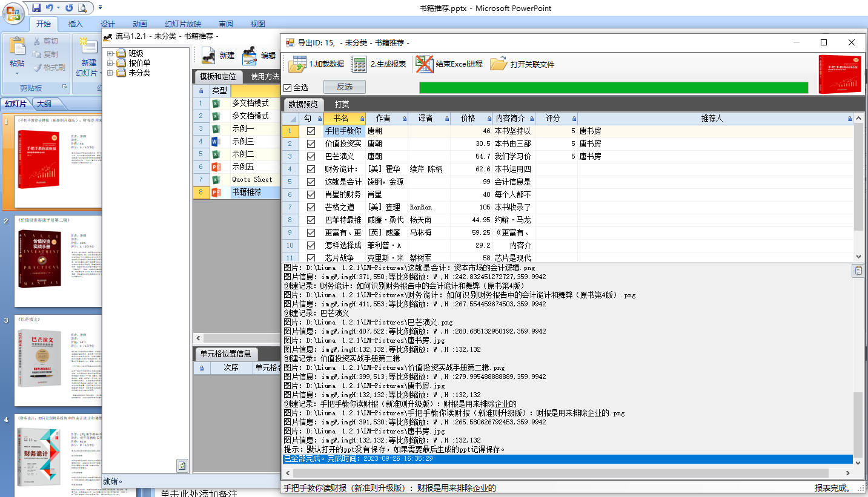The height and width of the screenshot is (497, 868).
Task: Click the lock icon in the 书名 column header
Action: [x=362, y=119]
